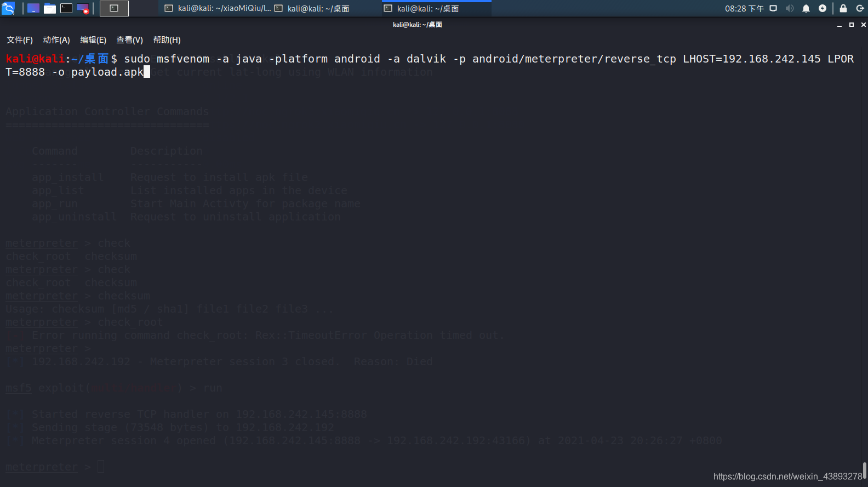The image size is (868, 487).
Task: Minimize the terminal window
Action: tap(840, 25)
